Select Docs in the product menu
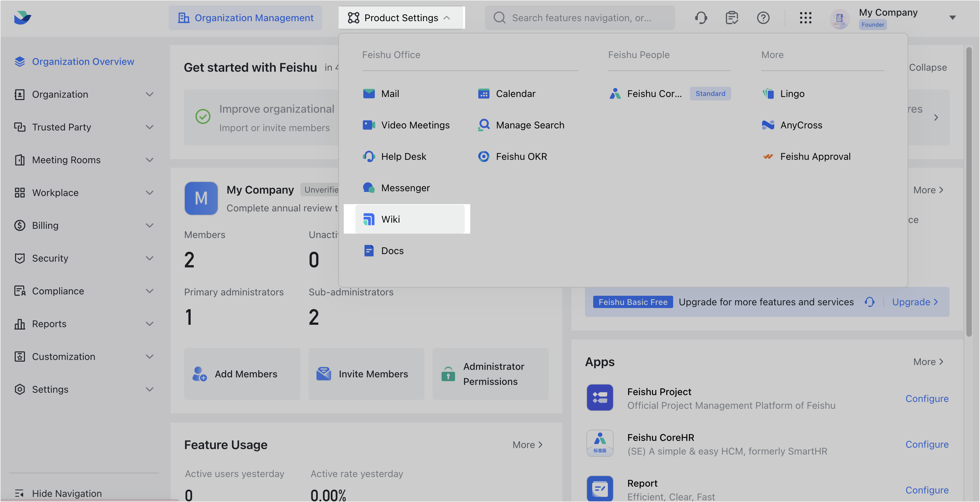 [x=383, y=251]
